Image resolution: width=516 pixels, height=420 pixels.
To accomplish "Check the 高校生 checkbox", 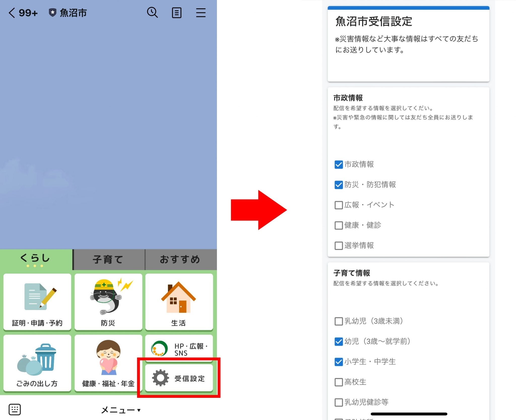I will point(339,382).
